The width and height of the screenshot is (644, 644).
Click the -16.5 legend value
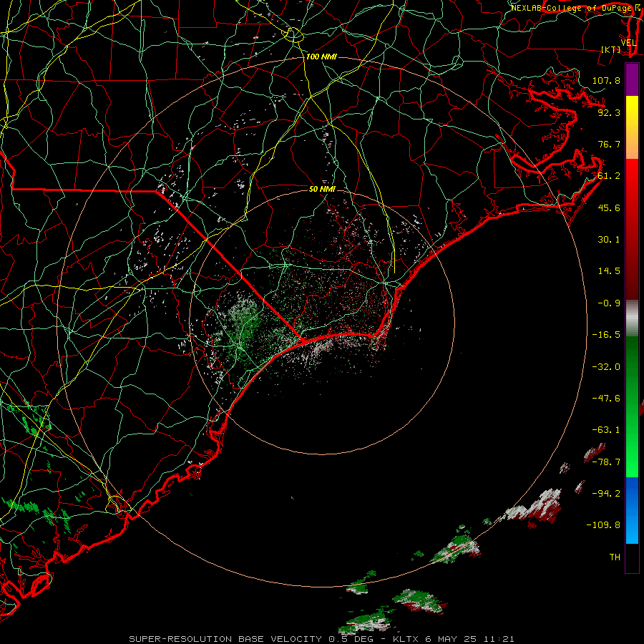click(x=606, y=335)
